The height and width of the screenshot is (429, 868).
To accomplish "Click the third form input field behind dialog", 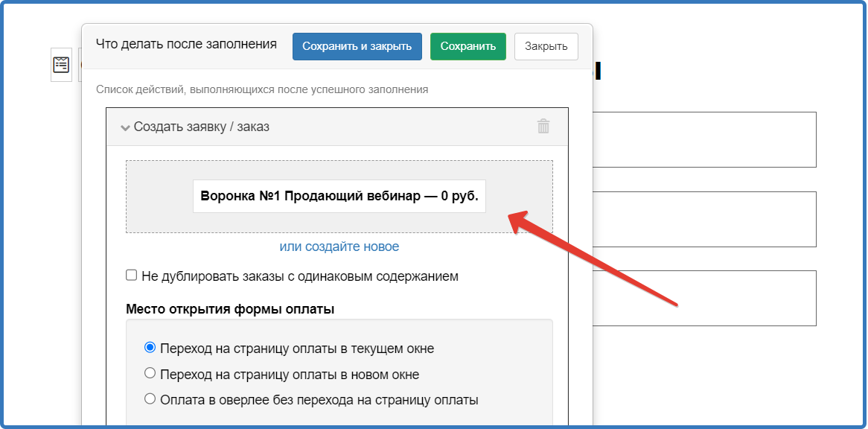I will (x=704, y=299).
